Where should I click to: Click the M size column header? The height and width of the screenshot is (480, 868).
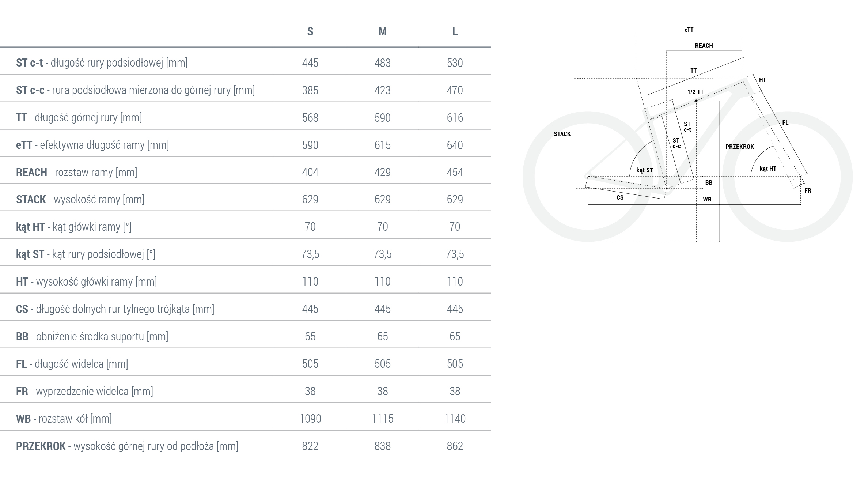382,32
